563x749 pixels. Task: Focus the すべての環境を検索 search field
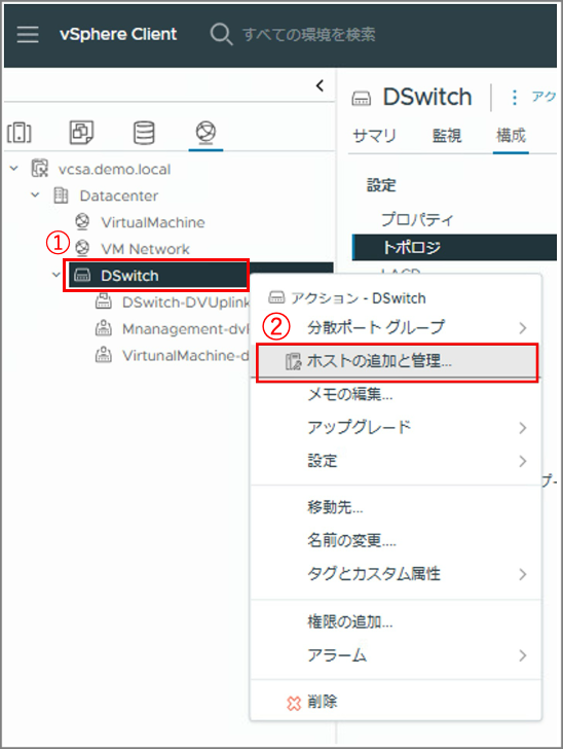(x=308, y=34)
